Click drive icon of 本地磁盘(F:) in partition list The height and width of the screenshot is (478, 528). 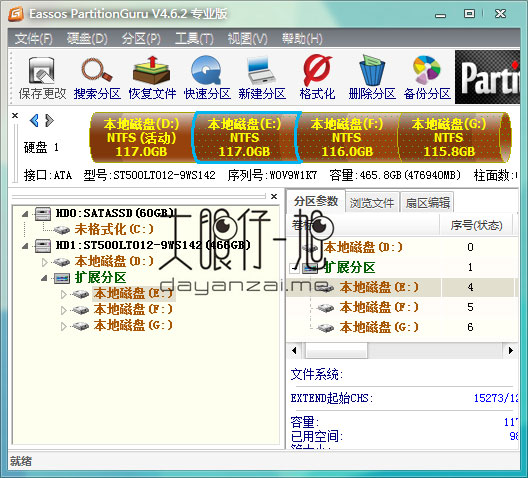(326, 307)
